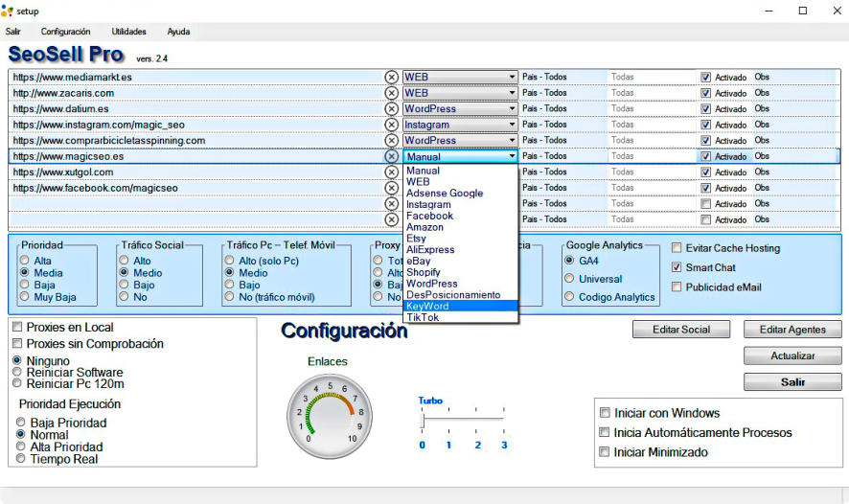The width and height of the screenshot is (849, 504).
Task: Open the Instagram type dropdown
Action: pyautogui.click(x=460, y=125)
